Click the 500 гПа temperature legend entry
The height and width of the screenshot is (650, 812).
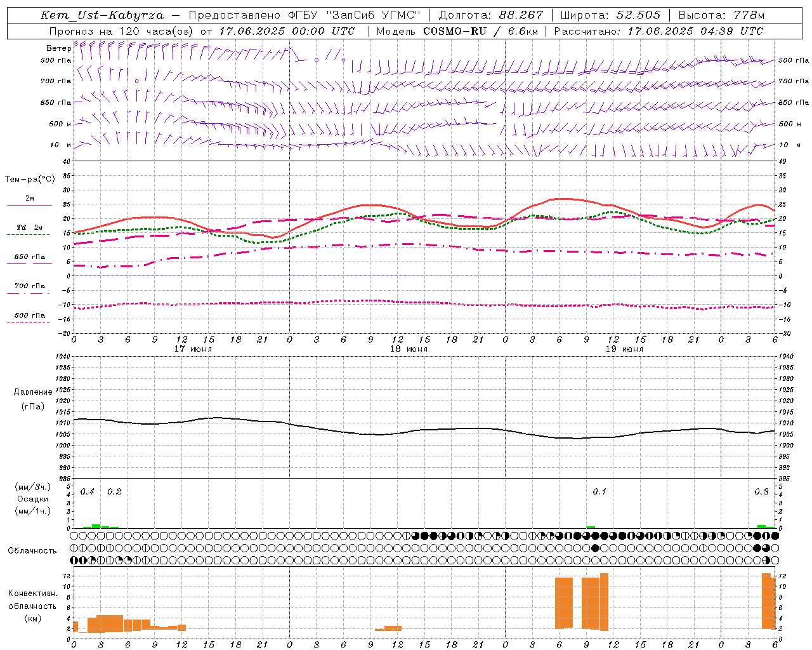tap(29, 315)
